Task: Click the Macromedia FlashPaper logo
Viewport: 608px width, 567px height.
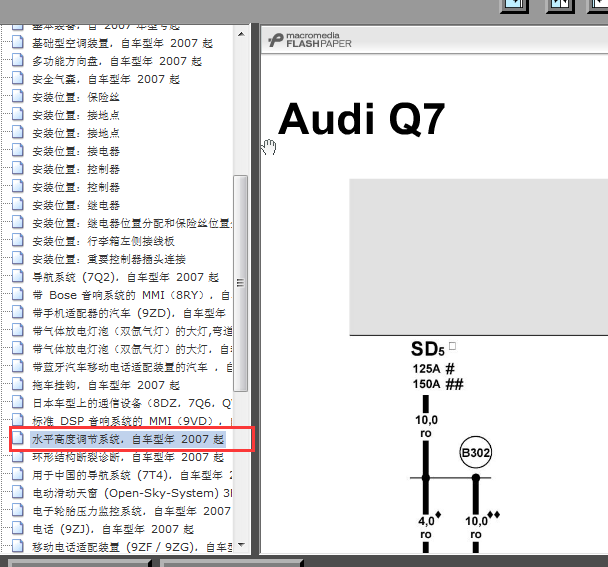Action: [309, 40]
